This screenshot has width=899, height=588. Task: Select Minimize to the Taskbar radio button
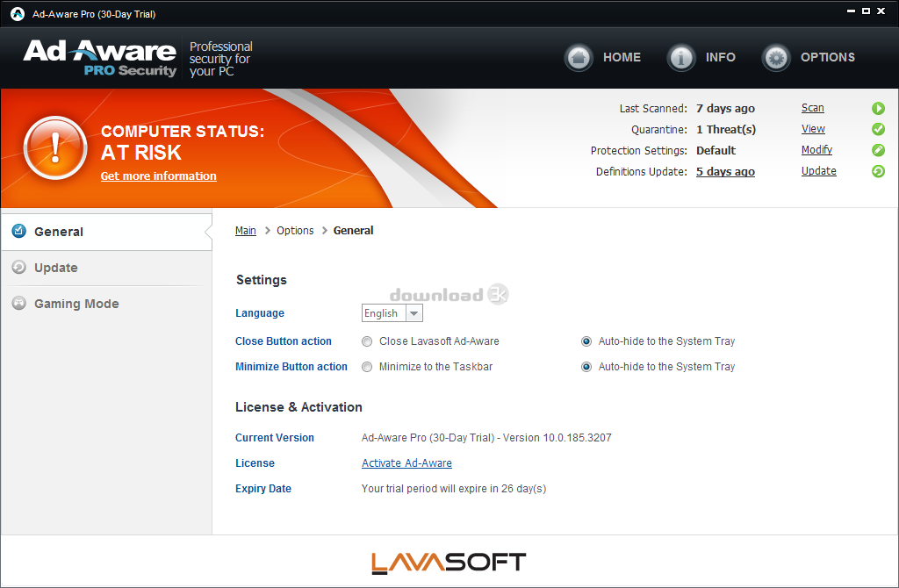367,367
